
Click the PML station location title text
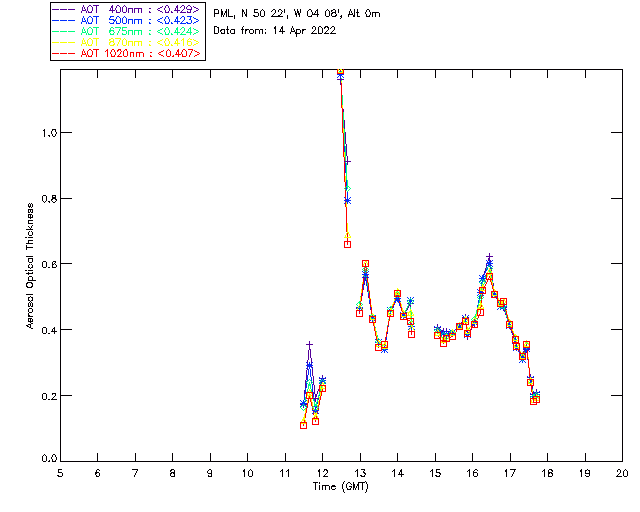pyautogui.click(x=297, y=14)
